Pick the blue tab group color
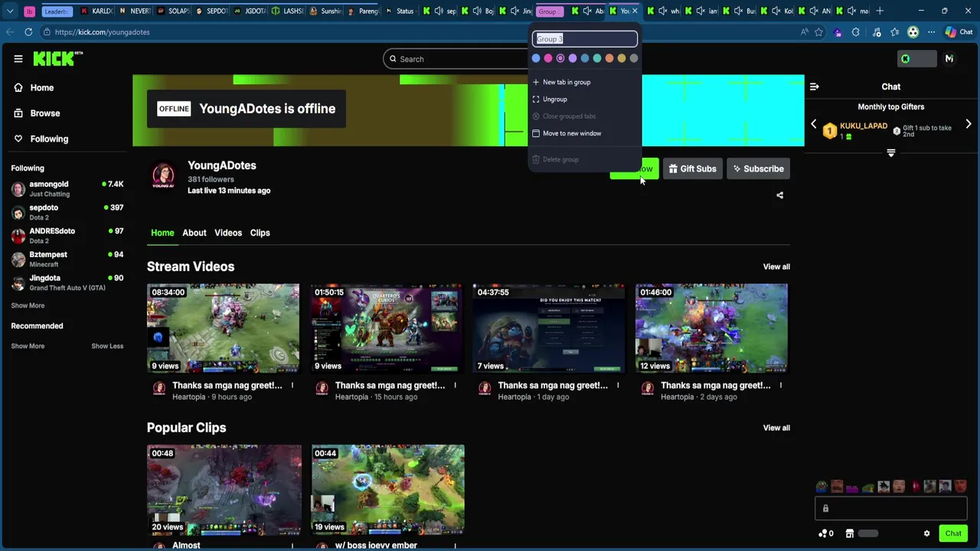The height and width of the screenshot is (551, 980). pos(536,58)
